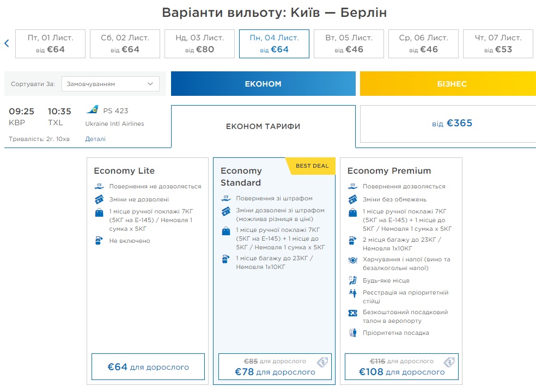Screen dimensions: 536x392
Task: Click the priority boarding icon
Action: click(352, 333)
